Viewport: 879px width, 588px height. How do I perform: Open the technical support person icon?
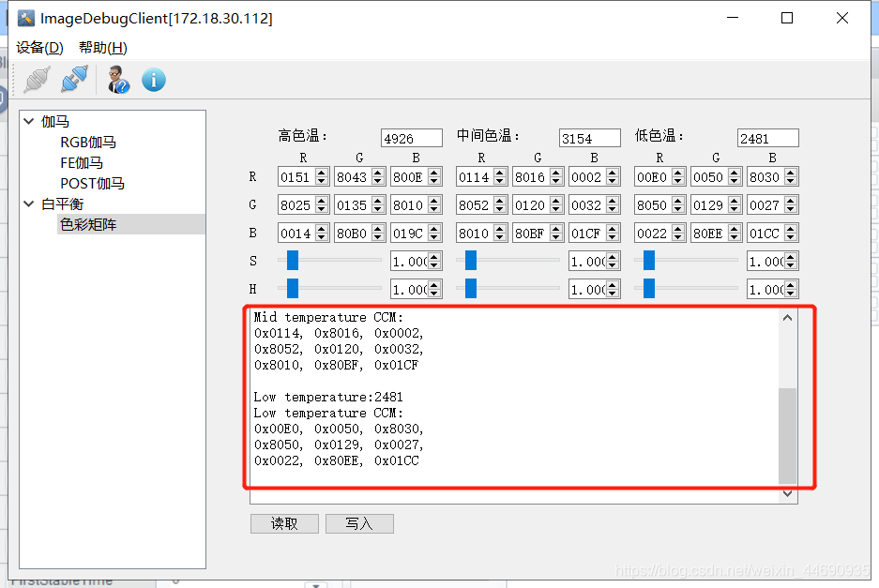(114, 80)
